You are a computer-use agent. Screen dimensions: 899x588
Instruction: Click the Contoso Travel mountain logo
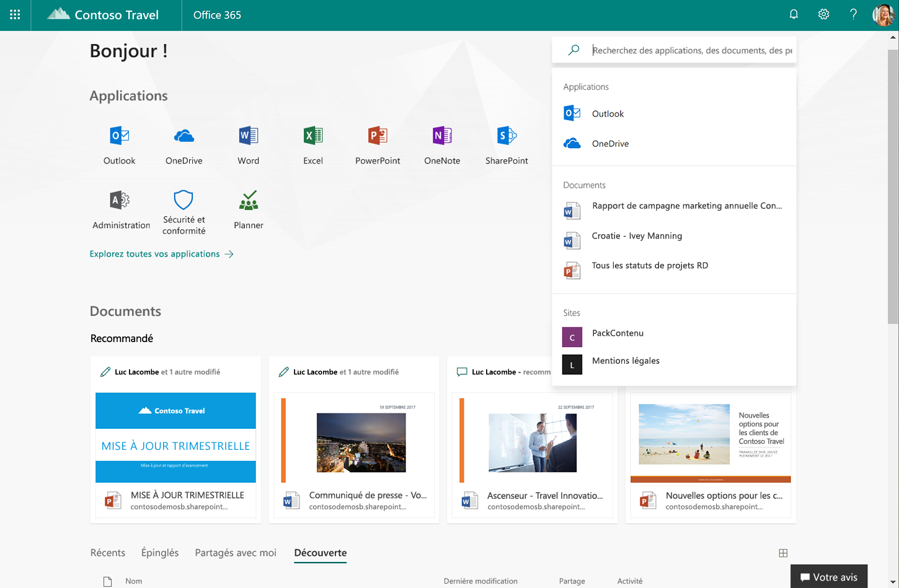[58, 14]
